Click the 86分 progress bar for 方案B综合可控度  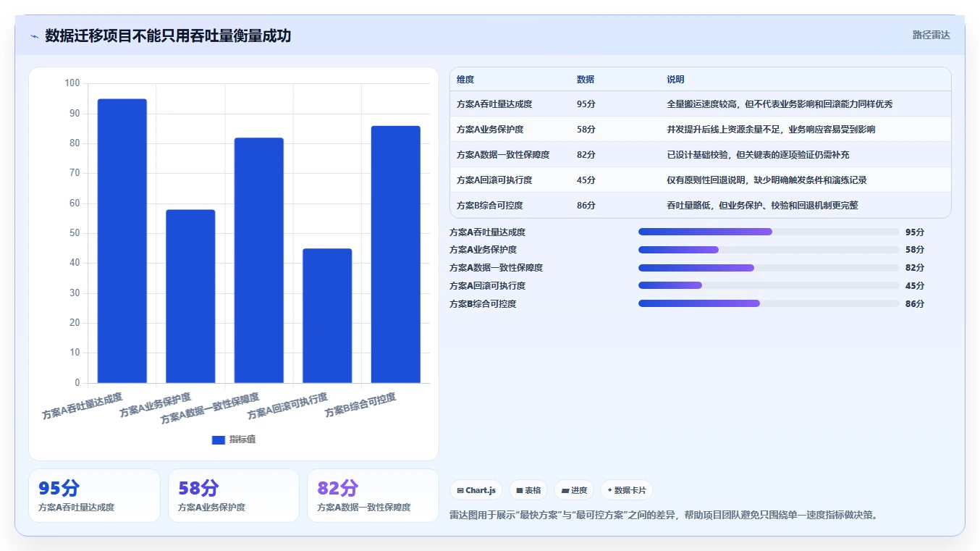(x=769, y=304)
